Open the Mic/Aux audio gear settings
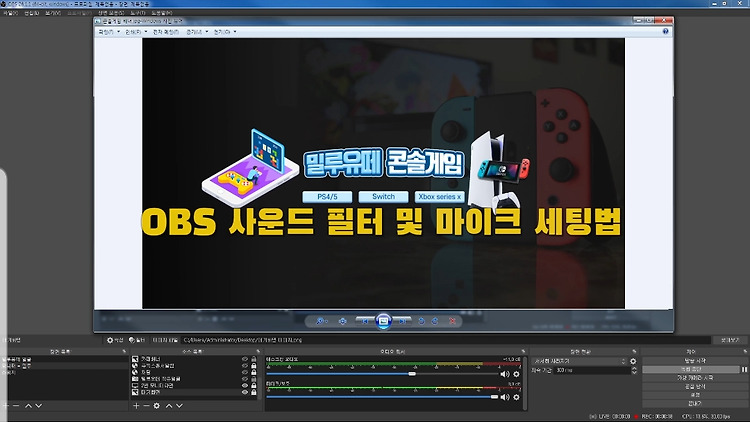This screenshot has height=422, width=750. click(516, 397)
